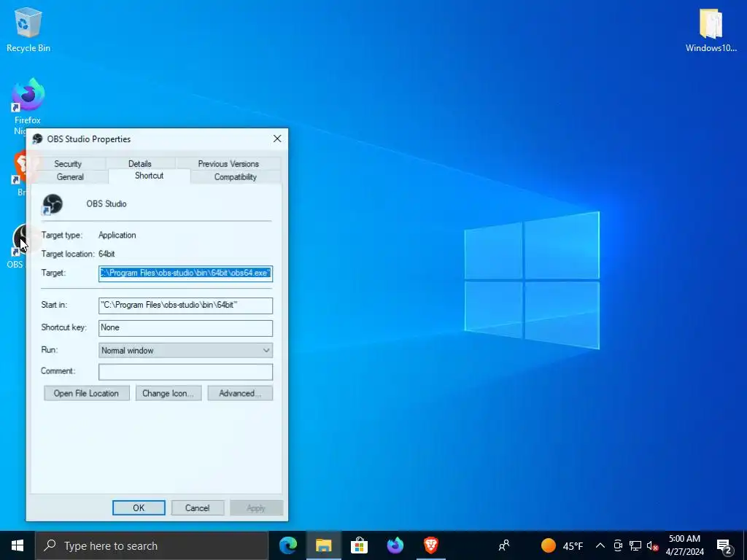Click the Shortcut key field
Screen dimensions: 747x560
pyautogui.click(x=185, y=327)
